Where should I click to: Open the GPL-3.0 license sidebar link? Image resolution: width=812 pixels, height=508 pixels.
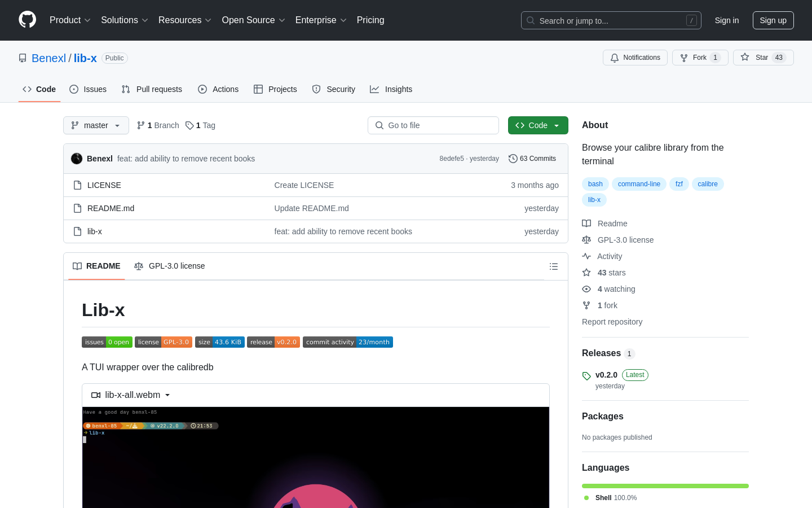[618, 240]
